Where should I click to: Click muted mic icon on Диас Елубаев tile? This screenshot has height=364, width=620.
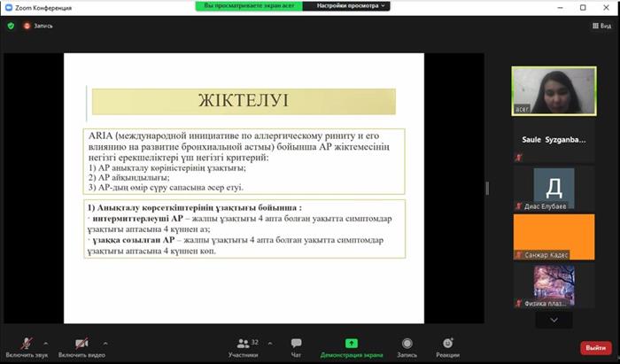pyautogui.click(x=518, y=205)
